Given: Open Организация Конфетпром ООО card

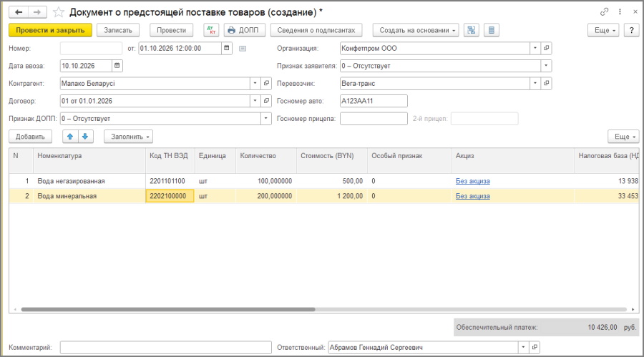Looking at the screenshot, I should (x=546, y=48).
